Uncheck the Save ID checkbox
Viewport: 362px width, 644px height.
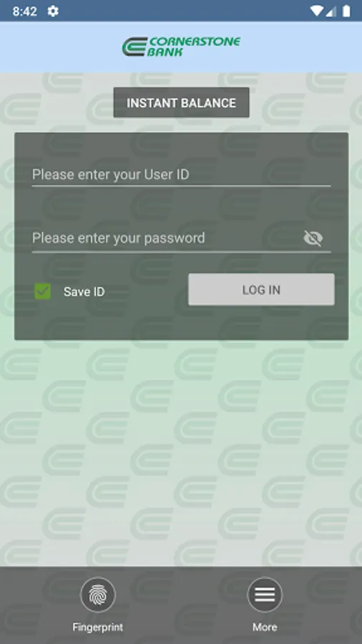(x=43, y=291)
